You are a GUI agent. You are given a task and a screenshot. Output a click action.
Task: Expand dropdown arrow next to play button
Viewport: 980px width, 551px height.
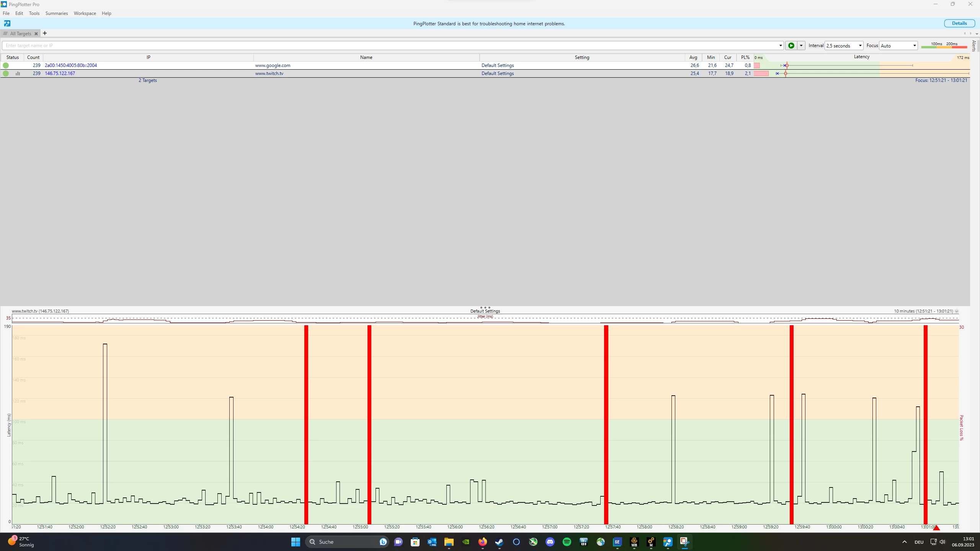tap(801, 46)
